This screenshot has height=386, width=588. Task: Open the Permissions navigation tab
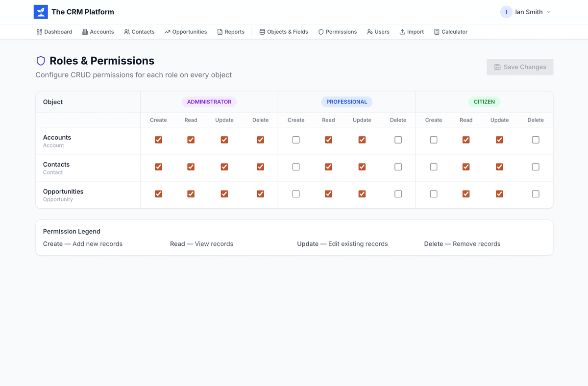337,32
